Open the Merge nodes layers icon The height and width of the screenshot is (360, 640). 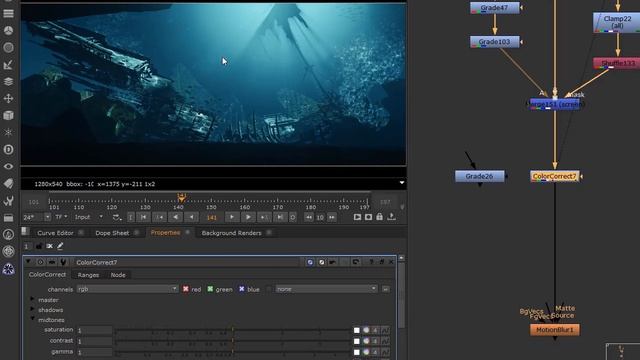(x=8, y=82)
